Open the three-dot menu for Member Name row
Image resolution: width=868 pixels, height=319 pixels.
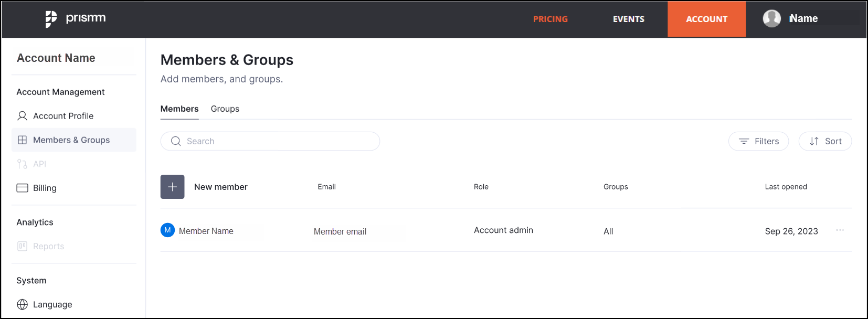coord(840,230)
